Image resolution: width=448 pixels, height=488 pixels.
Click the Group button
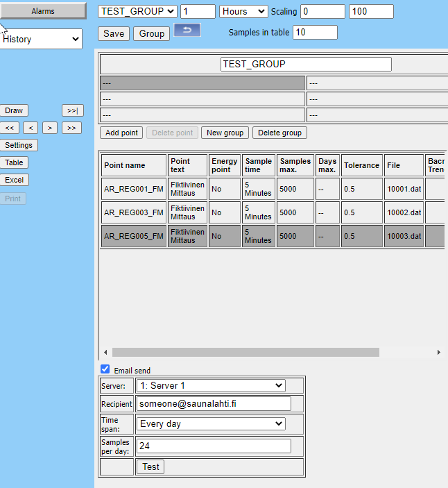[x=151, y=33]
